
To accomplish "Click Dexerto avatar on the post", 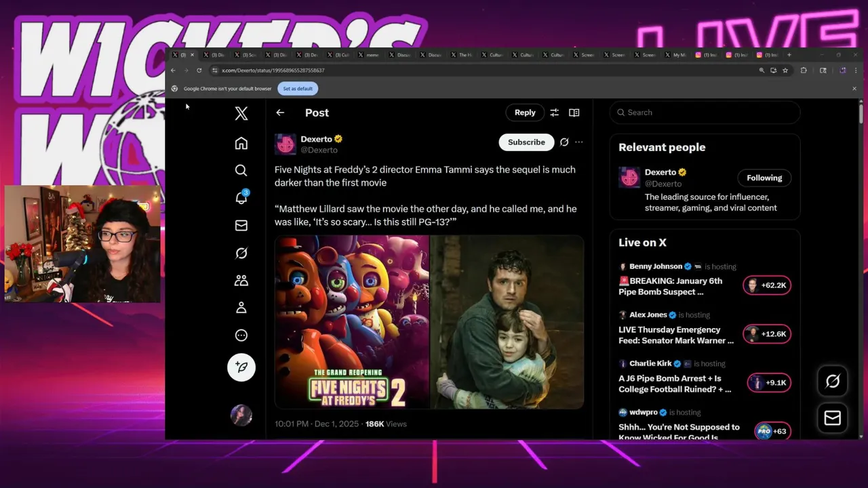I will [x=285, y=144].
